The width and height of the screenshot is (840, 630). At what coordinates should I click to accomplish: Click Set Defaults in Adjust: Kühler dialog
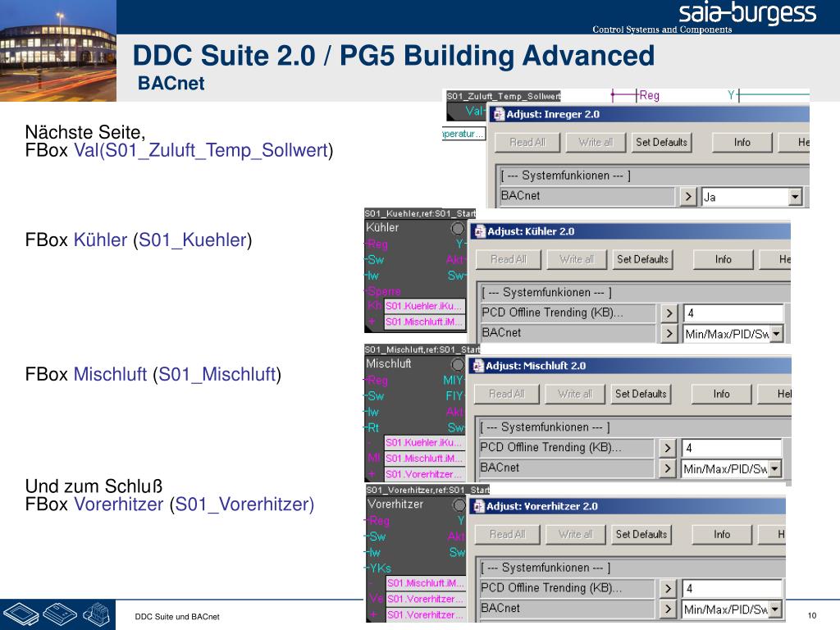642,259
